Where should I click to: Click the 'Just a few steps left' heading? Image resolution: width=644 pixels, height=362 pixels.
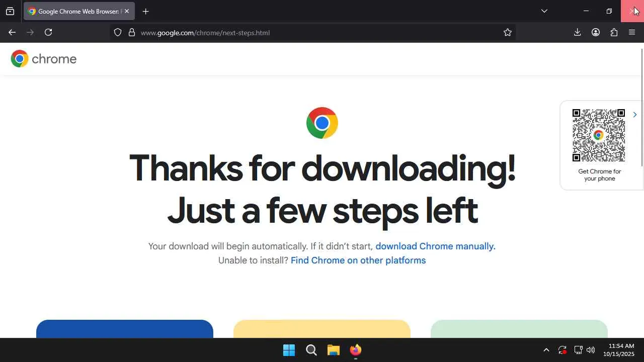tap(323, 211)
